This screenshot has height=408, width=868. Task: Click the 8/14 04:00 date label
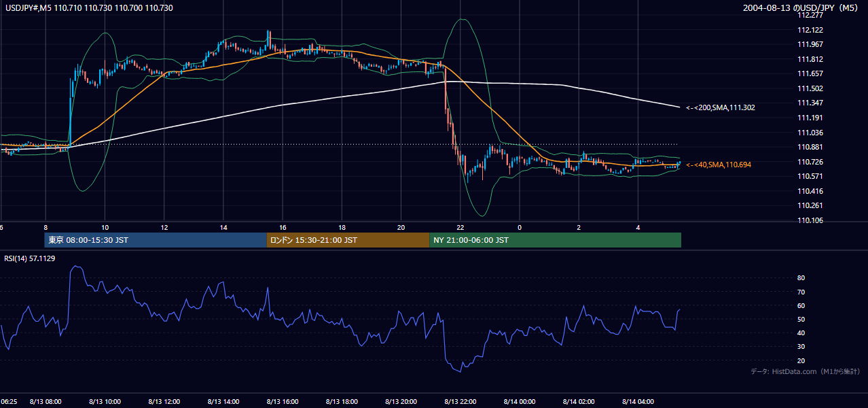(x=638, y=402)
